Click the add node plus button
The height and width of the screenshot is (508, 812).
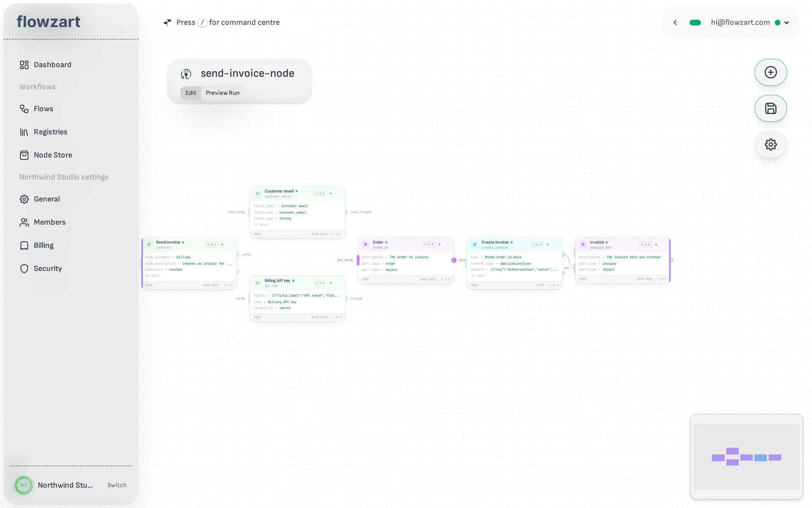coord(771,72)
